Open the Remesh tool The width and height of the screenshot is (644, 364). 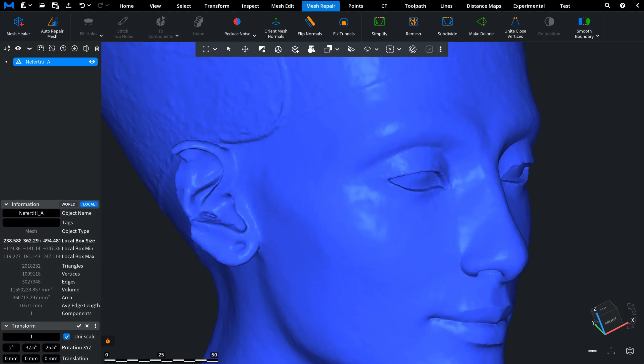tap(413, 26)
